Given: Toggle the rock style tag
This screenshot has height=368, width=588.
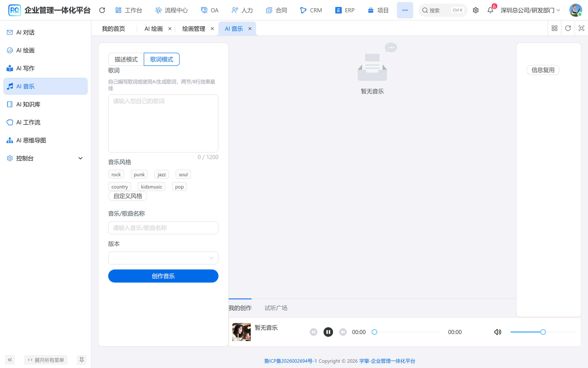Looking at the screenshot, I should click(116, 175).
